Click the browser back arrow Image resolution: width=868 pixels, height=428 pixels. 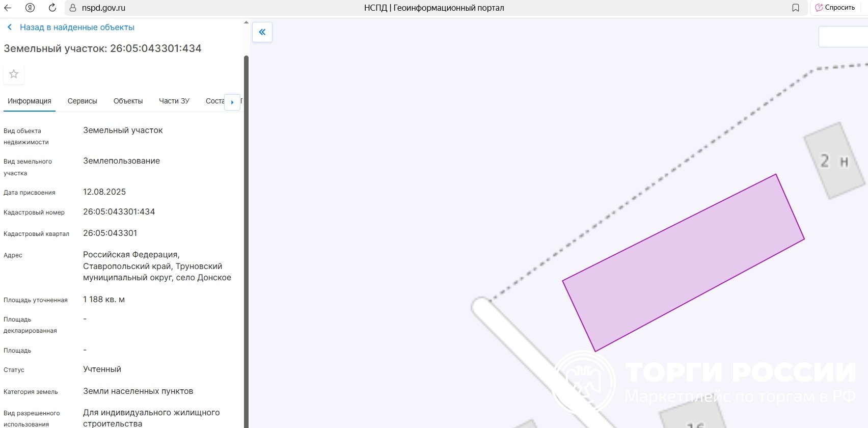click(x=8, y=8)
